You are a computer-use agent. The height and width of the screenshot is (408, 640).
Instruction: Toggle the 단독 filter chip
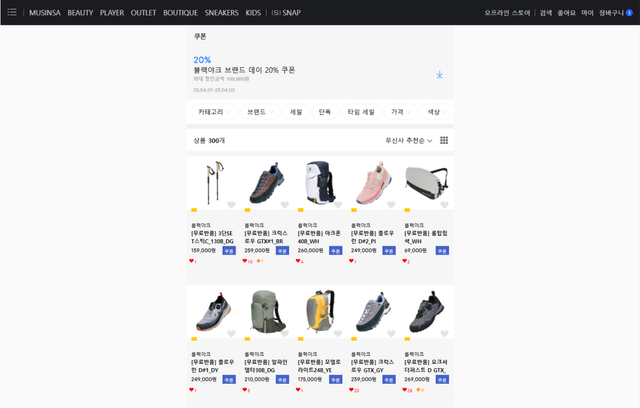(324, 112)
